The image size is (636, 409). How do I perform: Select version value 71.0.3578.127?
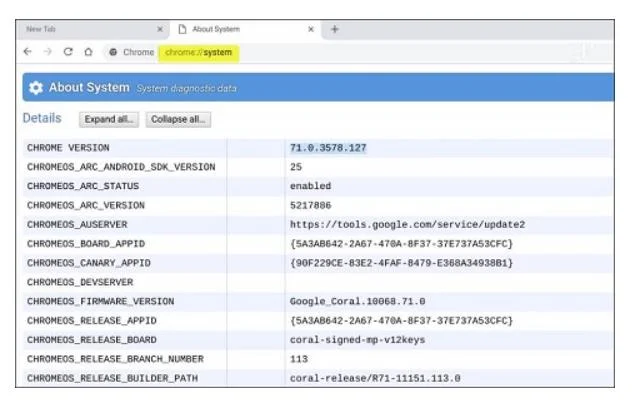tap(328, 148)
